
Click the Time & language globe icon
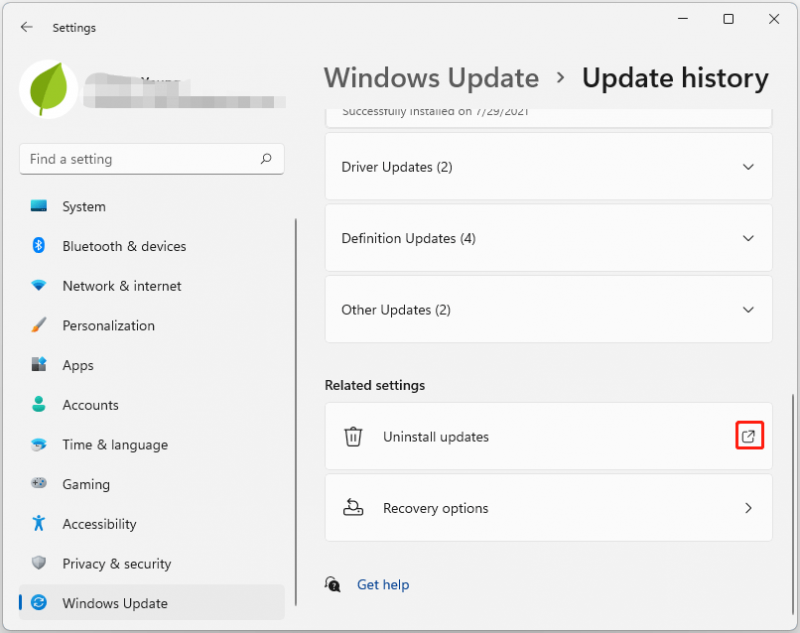[x=39, y=444]
